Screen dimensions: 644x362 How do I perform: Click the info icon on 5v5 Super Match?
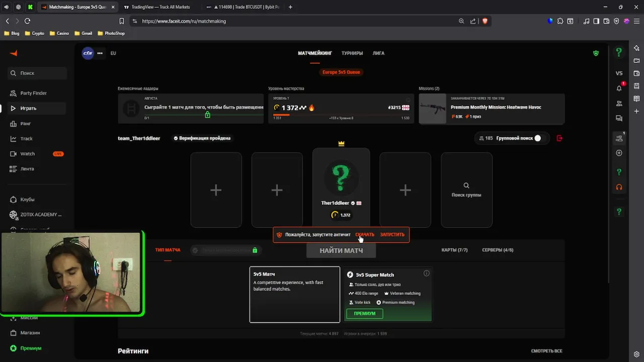(x=427, y=274)
